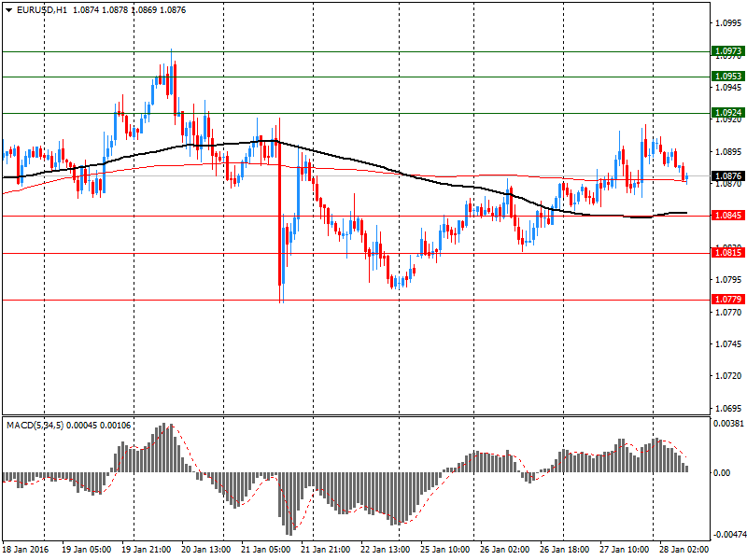Click the 27 Jan 10:00 time axis label

pyautogui.click(x=624, y=549)
